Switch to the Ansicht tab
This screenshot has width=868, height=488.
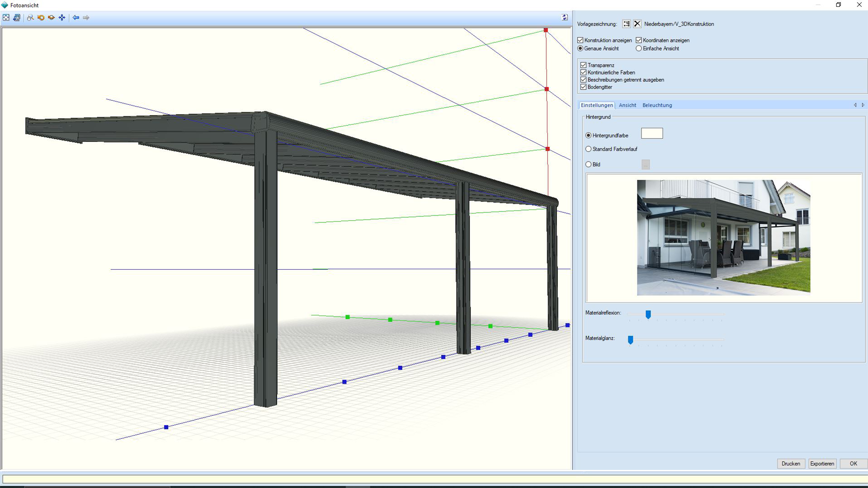pyautogui.click(x=627, y=105)
